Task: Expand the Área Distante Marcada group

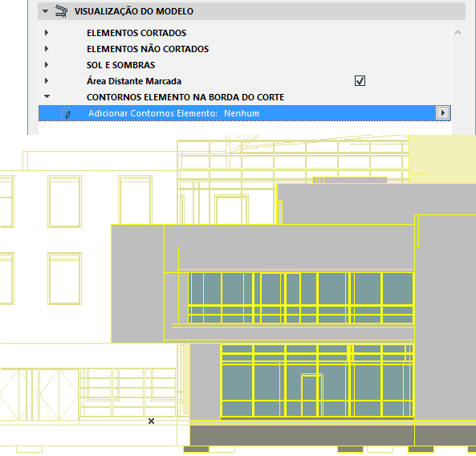Action: coord(46,81)
